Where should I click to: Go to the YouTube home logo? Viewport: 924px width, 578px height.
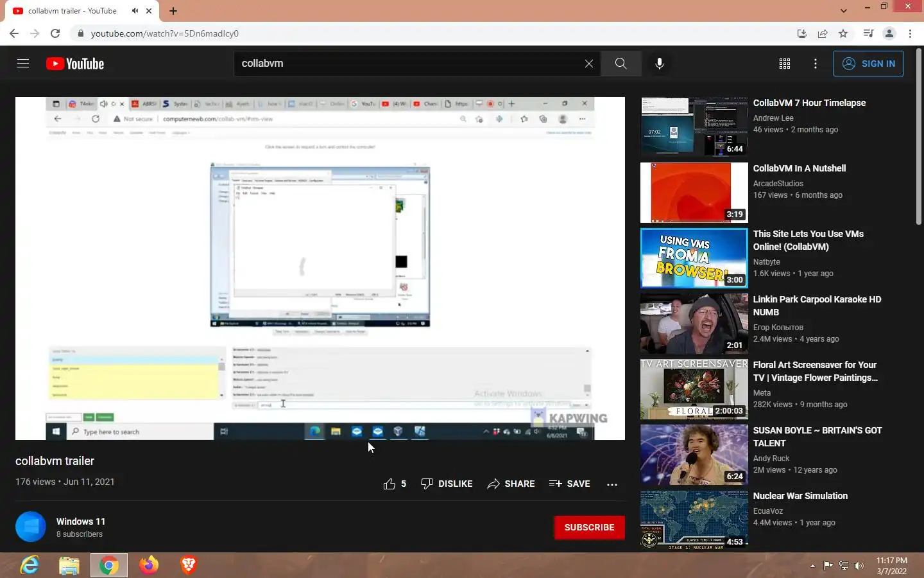pos(75,64)
